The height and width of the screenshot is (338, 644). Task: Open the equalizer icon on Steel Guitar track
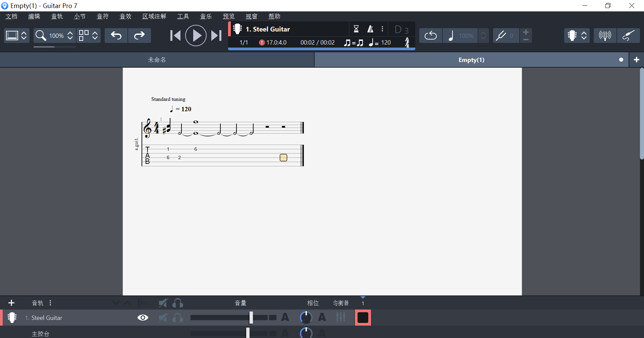click(341, 318)
